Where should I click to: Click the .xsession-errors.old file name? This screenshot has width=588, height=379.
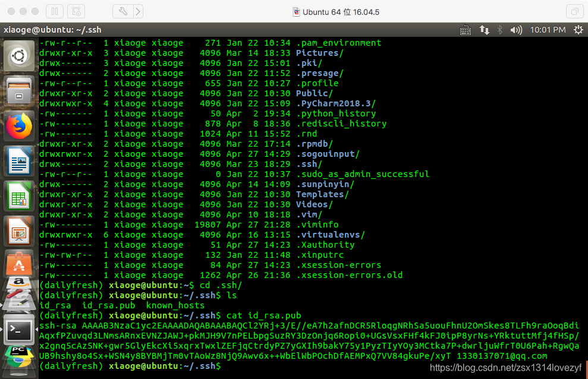click(x=349, y=276)
